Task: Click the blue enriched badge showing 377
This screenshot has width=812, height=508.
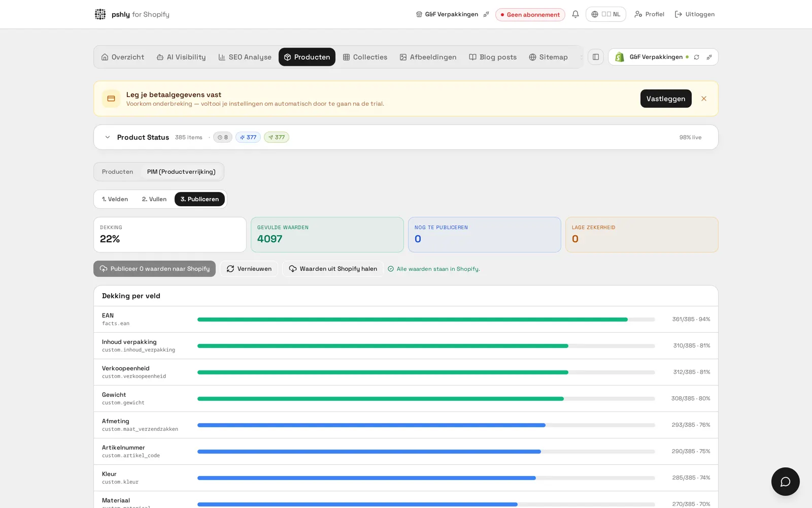Action: point(248,137)
